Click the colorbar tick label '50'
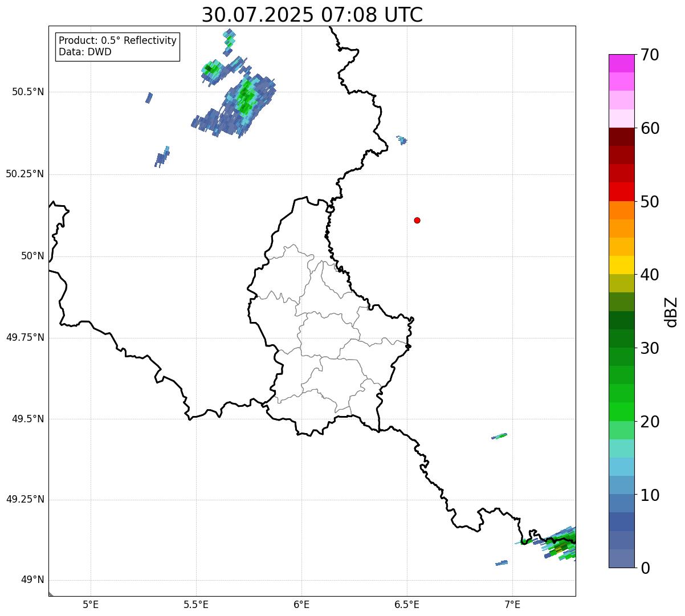685x616 pixels. [x=650, y=202]
